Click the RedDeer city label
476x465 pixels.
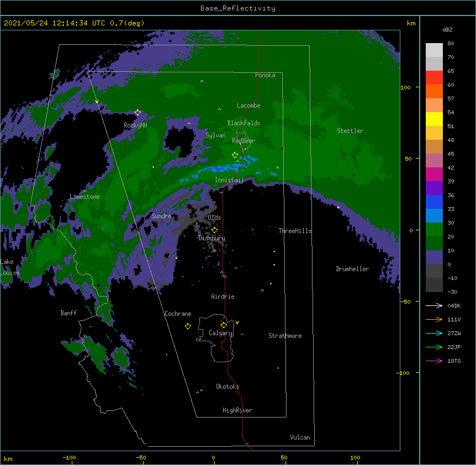[x=244, y=141]
